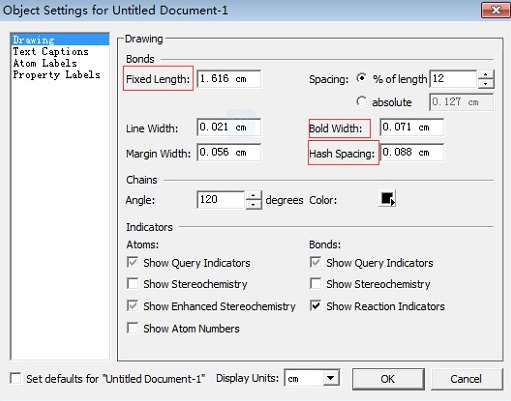Open the Property Labels settings category
The height and width of the screenshot is (401, 511).
coord(56,75)
